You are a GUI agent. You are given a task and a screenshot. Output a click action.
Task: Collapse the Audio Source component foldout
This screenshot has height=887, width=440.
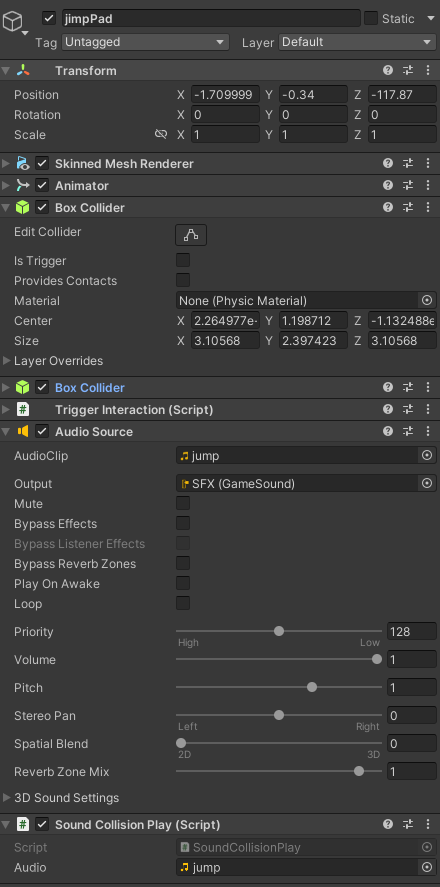(x=6, y=432)
